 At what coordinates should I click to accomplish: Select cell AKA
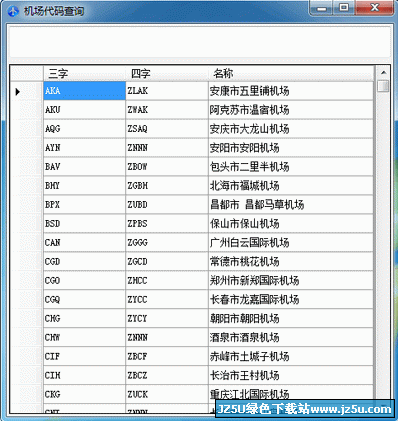tap(85, 91)
